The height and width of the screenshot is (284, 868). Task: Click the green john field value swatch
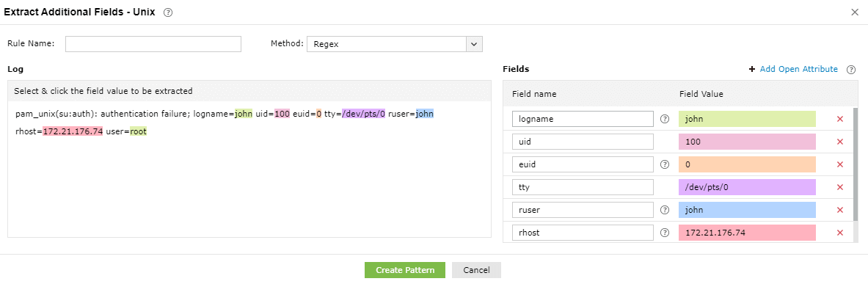coord(748,119)
